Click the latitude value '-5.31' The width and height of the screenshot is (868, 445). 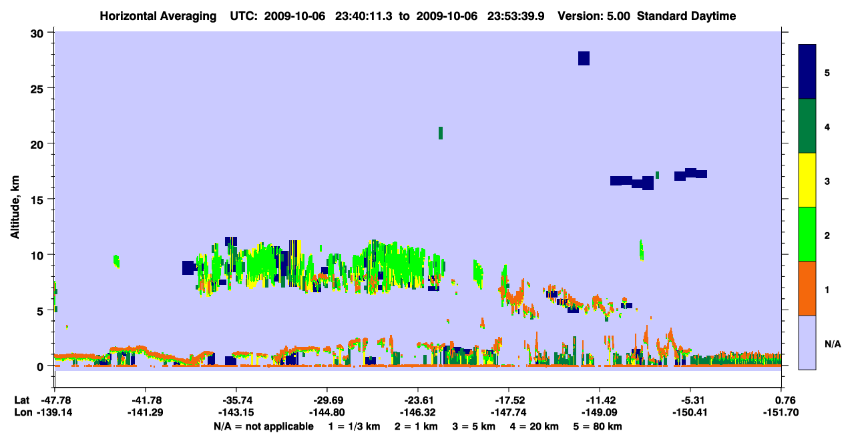(690, 400)
